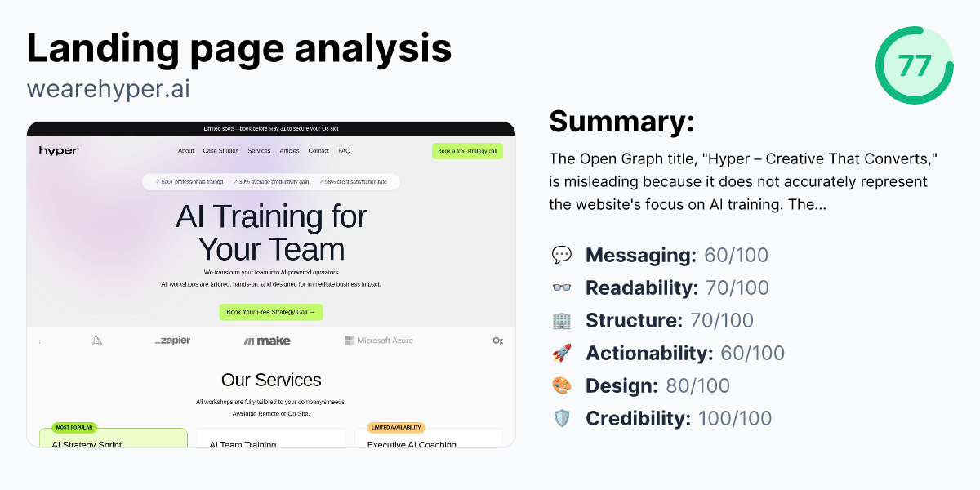Click the shark fin logo in the strip
The image size is (980, 490).
96,341
